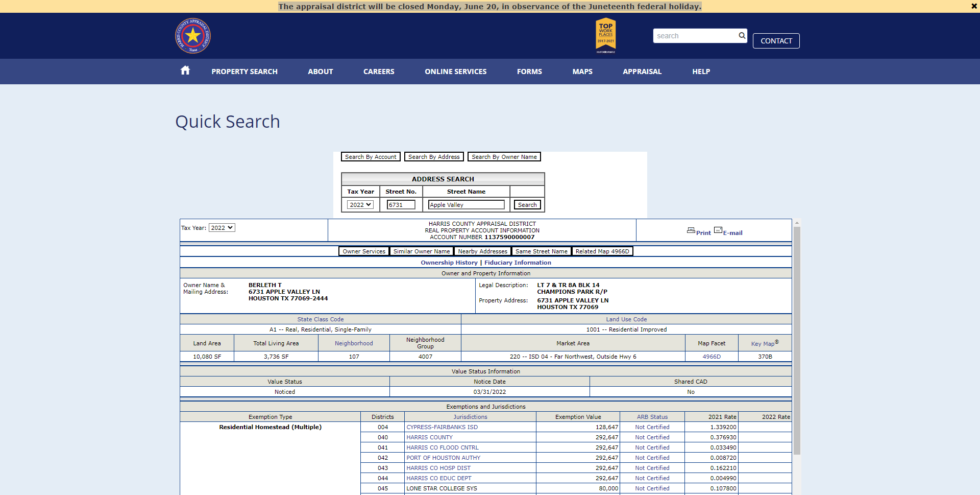Click Not Certified for HARRIS COUNTY row
The height and width of the screenshot is (495, 980).
click(x=652, y=437)
